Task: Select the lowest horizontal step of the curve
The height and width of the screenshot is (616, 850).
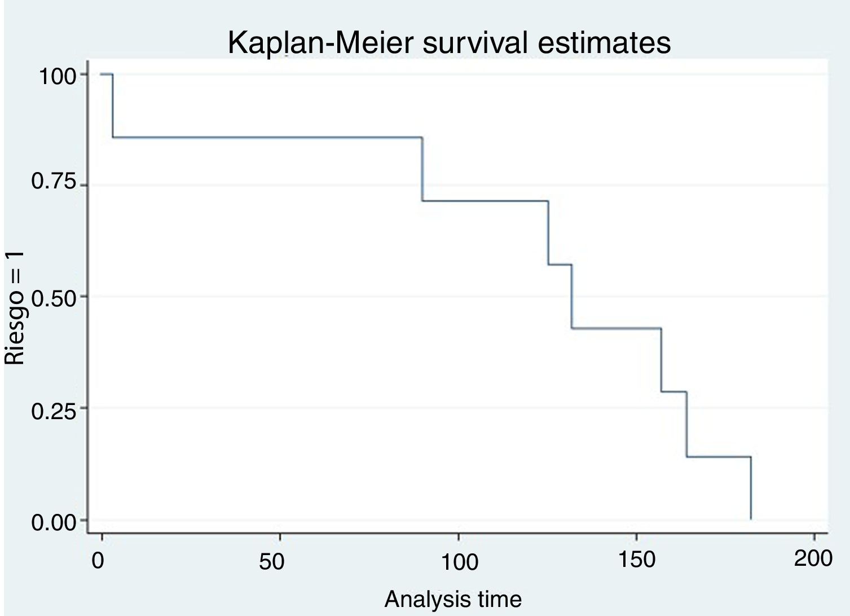Action: (x=719, y=457)
